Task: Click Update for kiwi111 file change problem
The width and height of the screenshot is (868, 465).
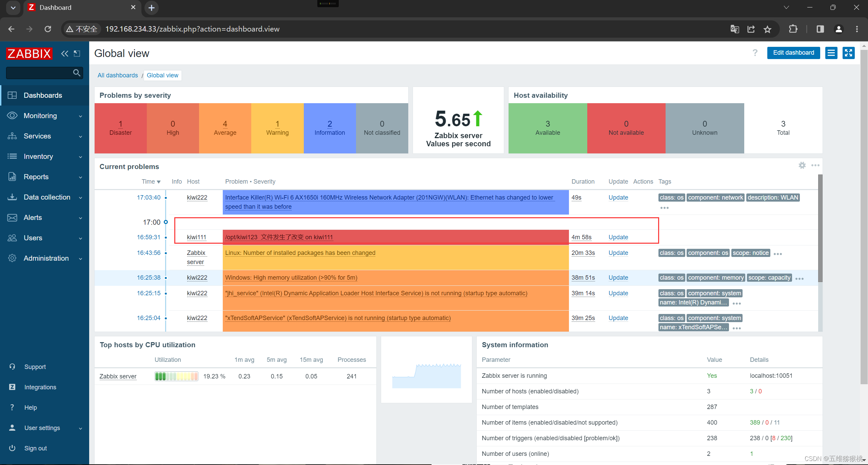Action: click(x=618, y=237)
